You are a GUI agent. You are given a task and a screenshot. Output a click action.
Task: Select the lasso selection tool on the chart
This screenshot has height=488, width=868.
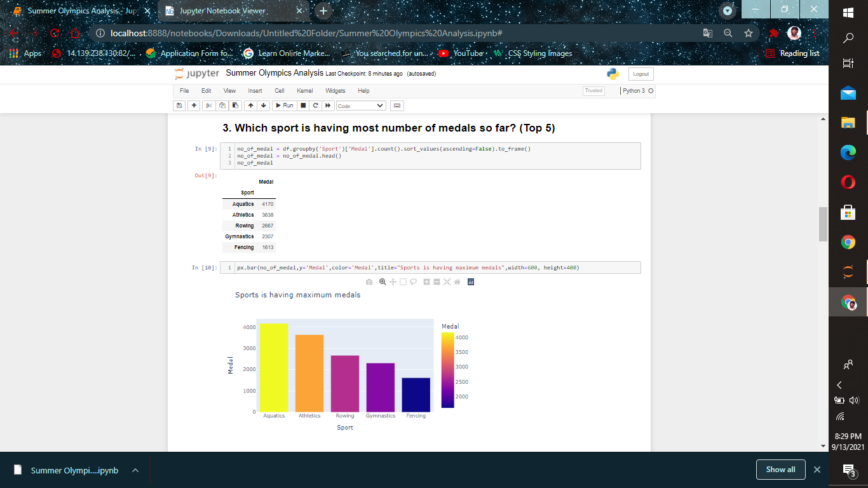pos(414,282)
